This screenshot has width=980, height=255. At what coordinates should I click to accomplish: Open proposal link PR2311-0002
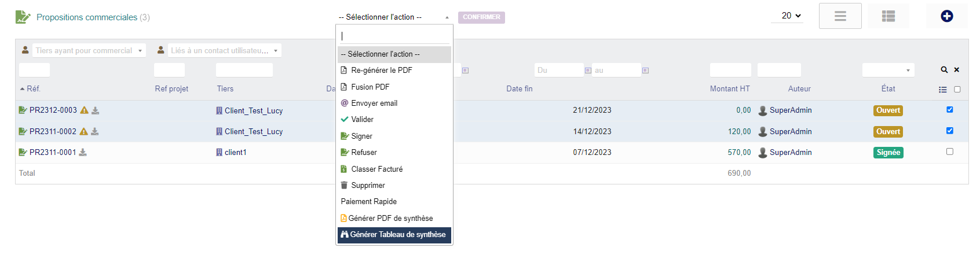tap(53, 132)
